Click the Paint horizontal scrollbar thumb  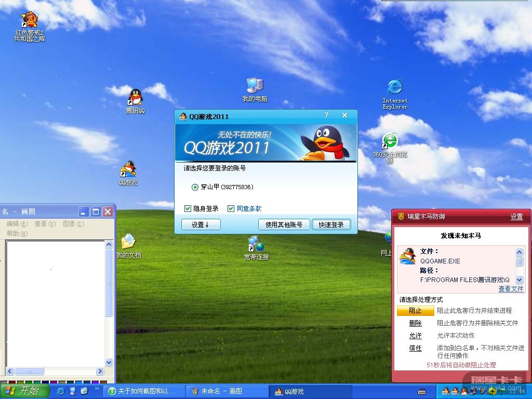coord(29,371)
